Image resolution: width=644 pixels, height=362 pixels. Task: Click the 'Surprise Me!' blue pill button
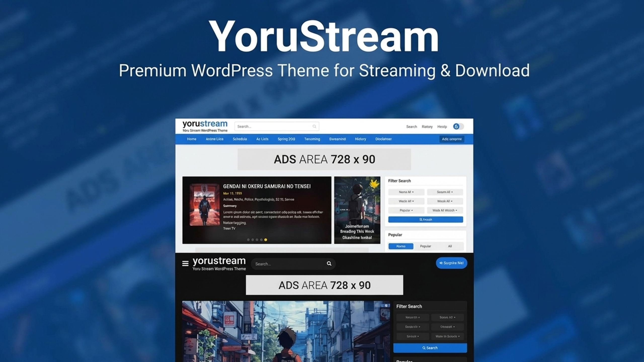[451, 263]
